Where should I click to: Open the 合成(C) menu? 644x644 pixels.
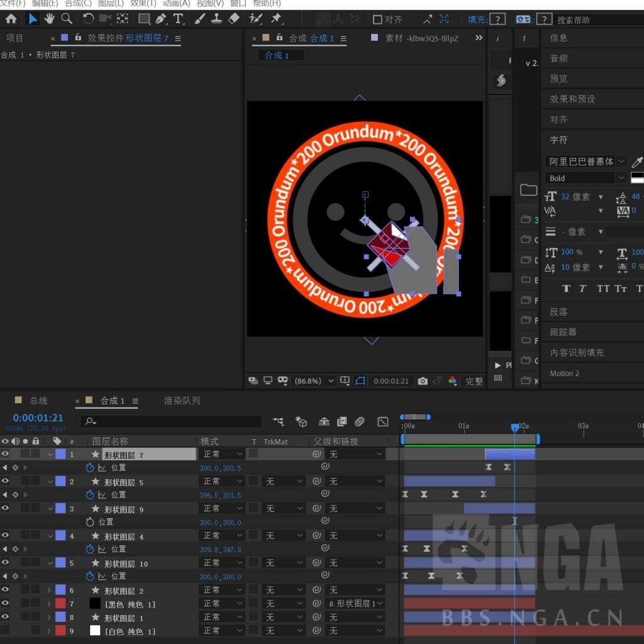coord(78,4)
